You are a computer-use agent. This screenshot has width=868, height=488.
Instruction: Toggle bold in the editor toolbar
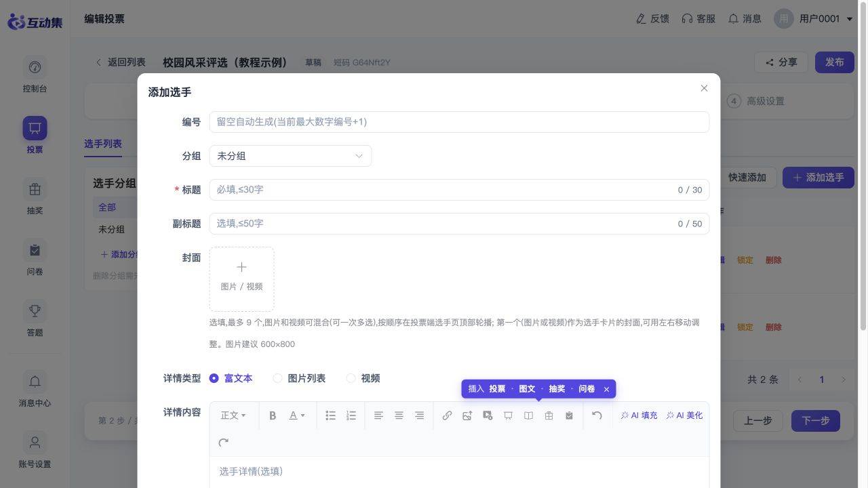(x=273, y=415)
